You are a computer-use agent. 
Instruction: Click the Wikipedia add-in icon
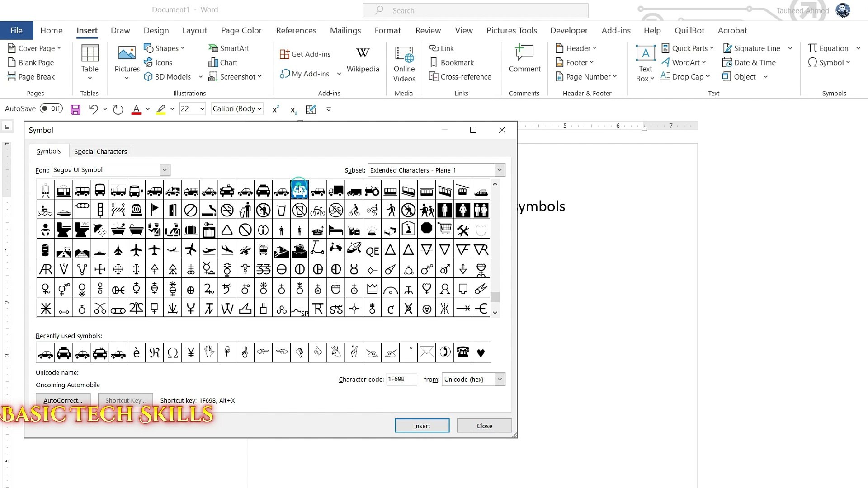coord(363,60)
